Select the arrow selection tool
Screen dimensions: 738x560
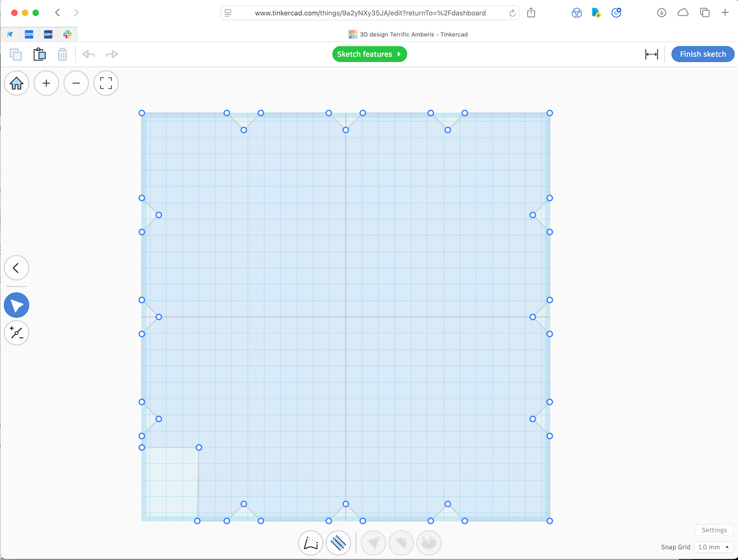pyautogui.click(x=17, y=305)
